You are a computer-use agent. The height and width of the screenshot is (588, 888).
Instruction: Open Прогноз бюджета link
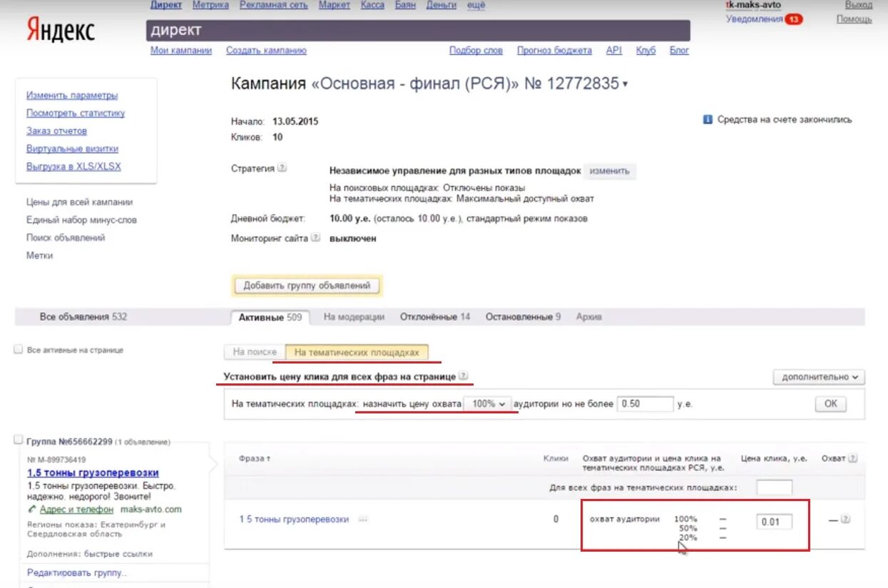[554, 51]
